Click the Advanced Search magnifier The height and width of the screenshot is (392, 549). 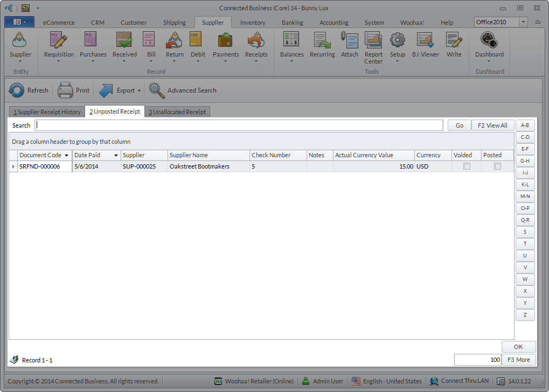pyautogui.click(x=157, y=90)
